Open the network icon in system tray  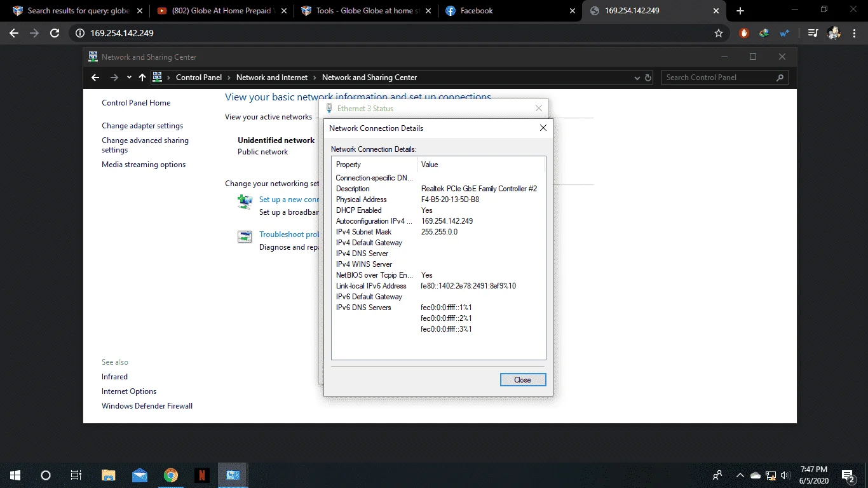tap(771, 475)
